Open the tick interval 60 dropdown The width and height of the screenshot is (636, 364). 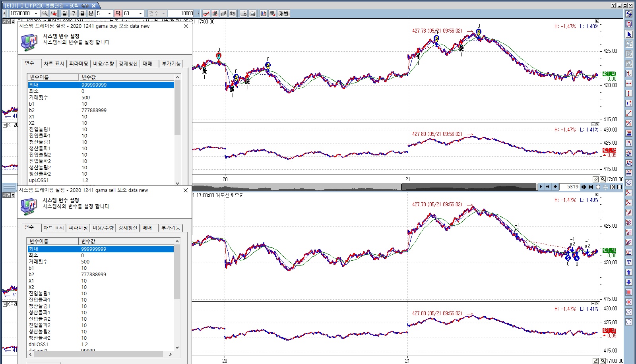point(140,14)
